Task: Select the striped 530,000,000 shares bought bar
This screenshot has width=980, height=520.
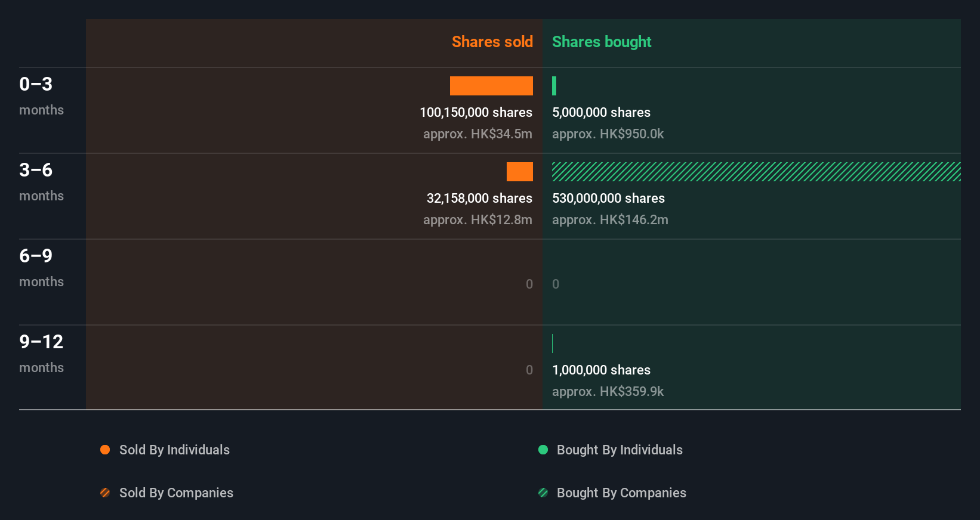Action: click(756, 172)
